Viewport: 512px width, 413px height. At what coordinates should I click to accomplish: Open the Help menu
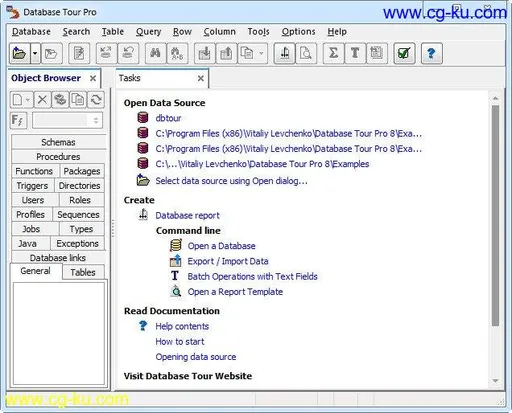337,32
